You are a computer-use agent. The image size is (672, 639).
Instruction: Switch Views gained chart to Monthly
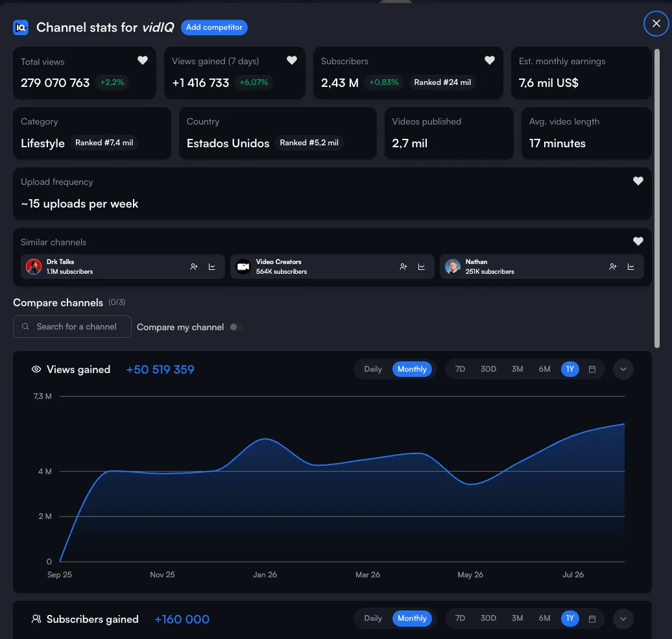click(412, 369)
